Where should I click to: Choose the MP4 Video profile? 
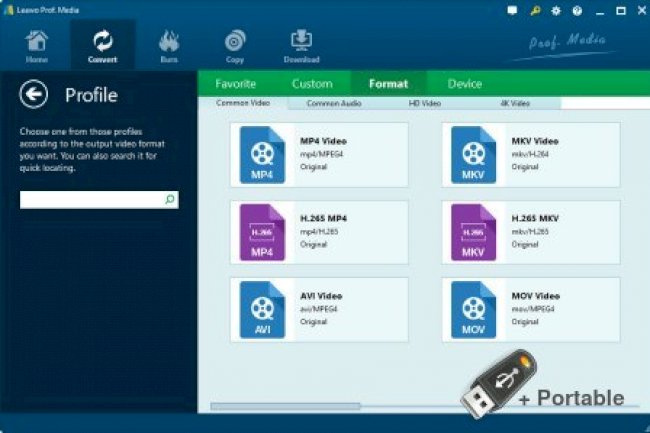[319, 154]
